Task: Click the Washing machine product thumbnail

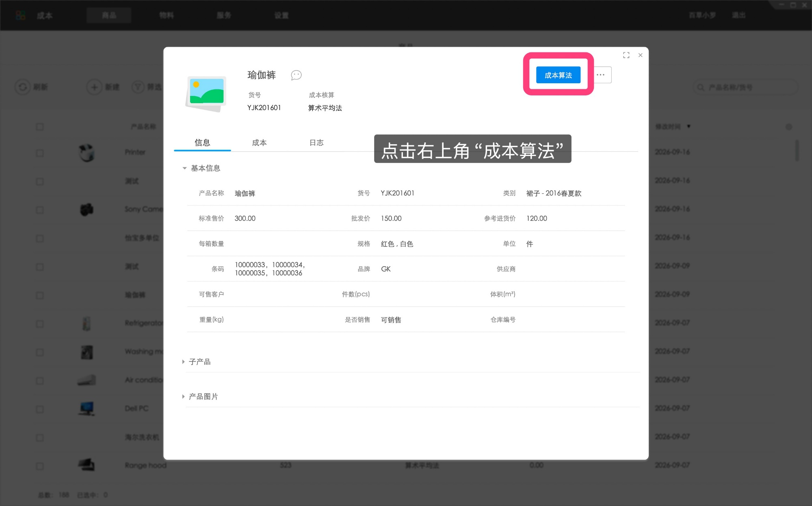Action: [87, 352]
